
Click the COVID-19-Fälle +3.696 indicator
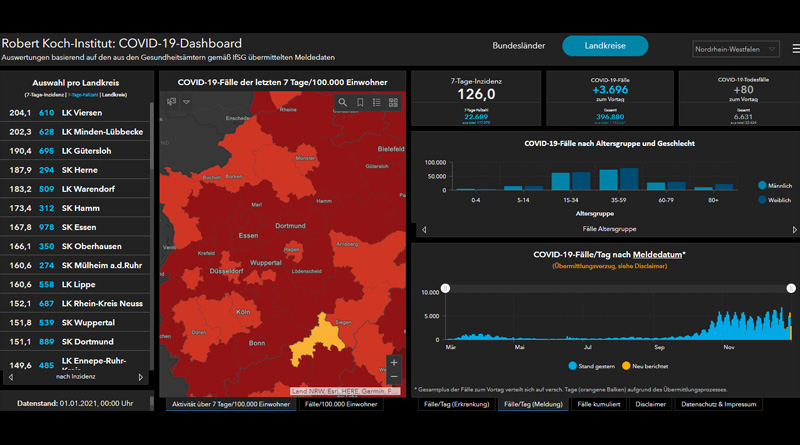tap(610, 90)
